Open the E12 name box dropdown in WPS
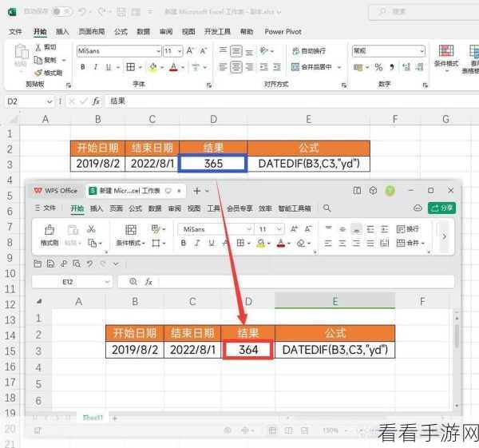Screen dimensions: 479x448 [107, 282]
